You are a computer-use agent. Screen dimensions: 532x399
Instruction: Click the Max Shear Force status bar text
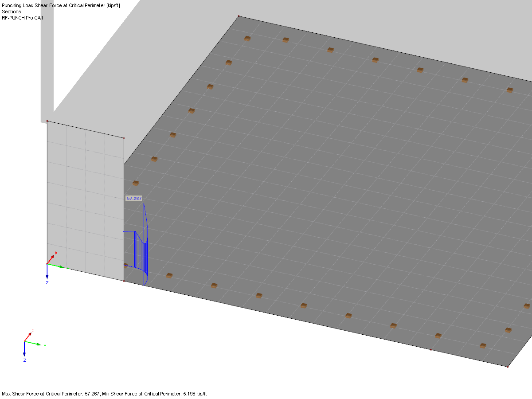tap(104, 392)
